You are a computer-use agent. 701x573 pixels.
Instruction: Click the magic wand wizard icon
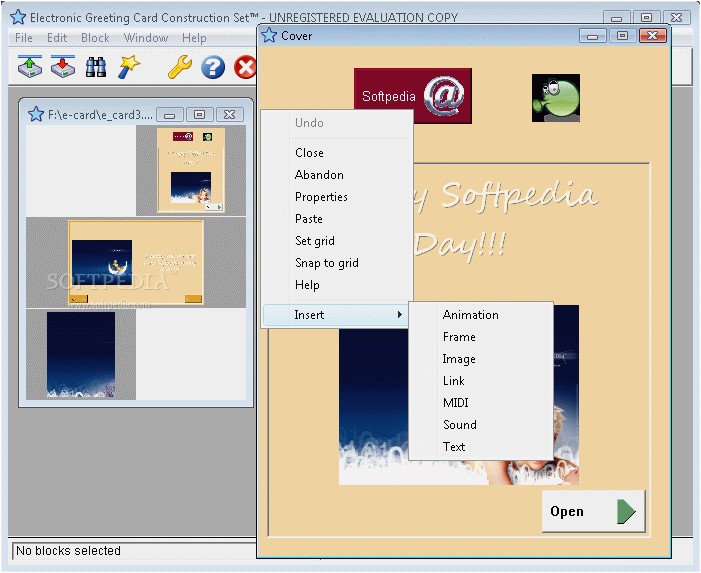129,67
